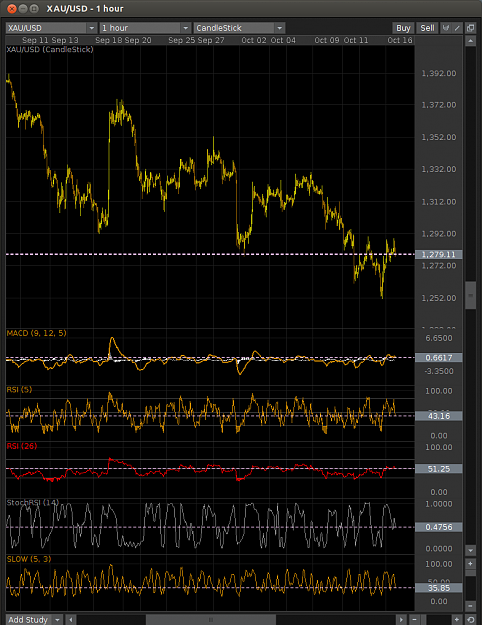Click the Add Study button

click(x=29, y=619)
